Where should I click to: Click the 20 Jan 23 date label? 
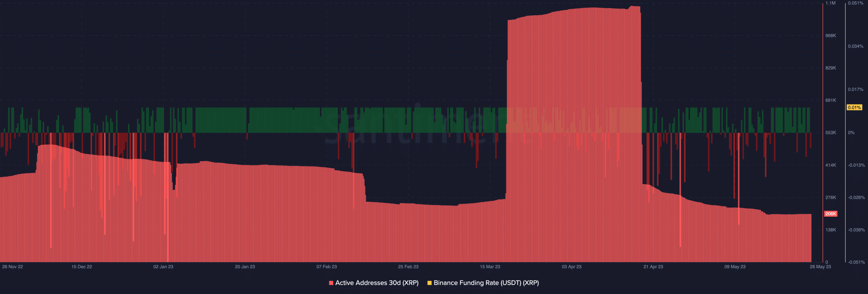[x=245, y=267]
